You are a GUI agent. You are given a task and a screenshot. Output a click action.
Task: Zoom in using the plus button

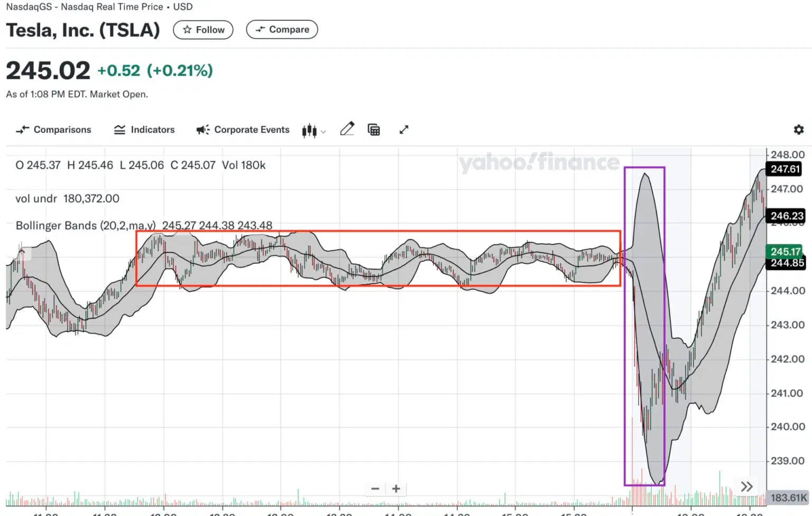(395, 489)
